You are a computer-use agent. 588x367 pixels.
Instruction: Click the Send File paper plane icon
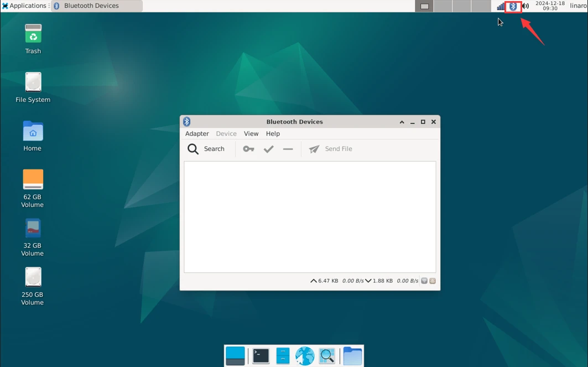click(314, 149)
